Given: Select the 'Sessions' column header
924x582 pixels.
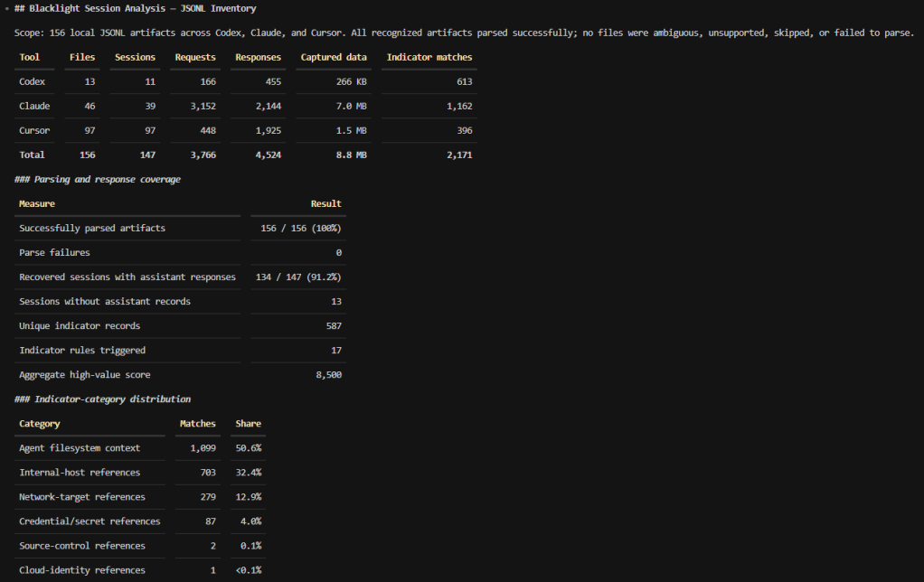Looking at the screenshot, I should (x=135, y=57).
